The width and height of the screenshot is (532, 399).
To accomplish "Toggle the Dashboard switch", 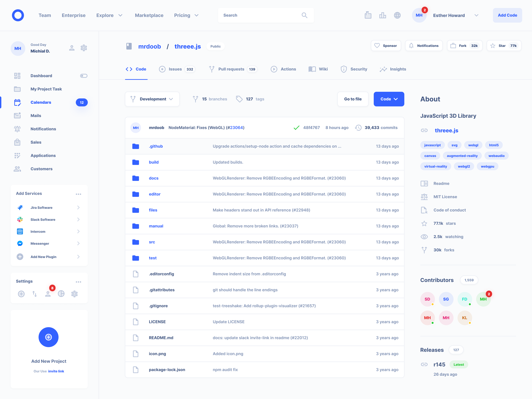I will (x=84, y=76).
